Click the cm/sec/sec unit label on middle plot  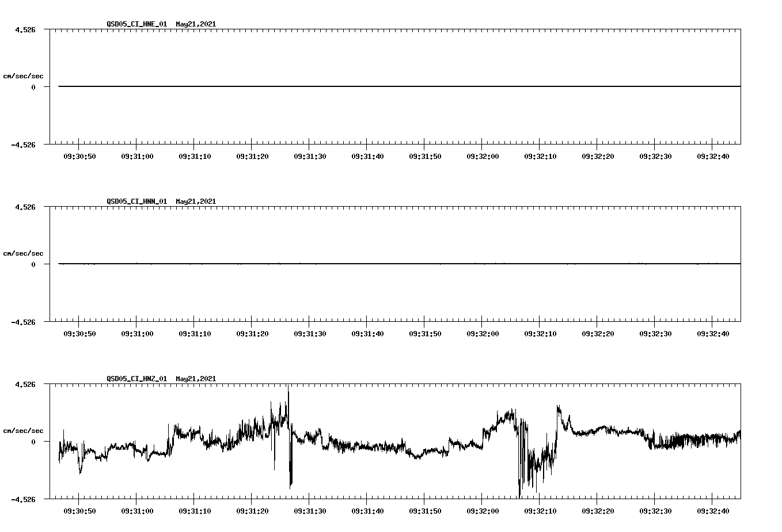[24, 253]
